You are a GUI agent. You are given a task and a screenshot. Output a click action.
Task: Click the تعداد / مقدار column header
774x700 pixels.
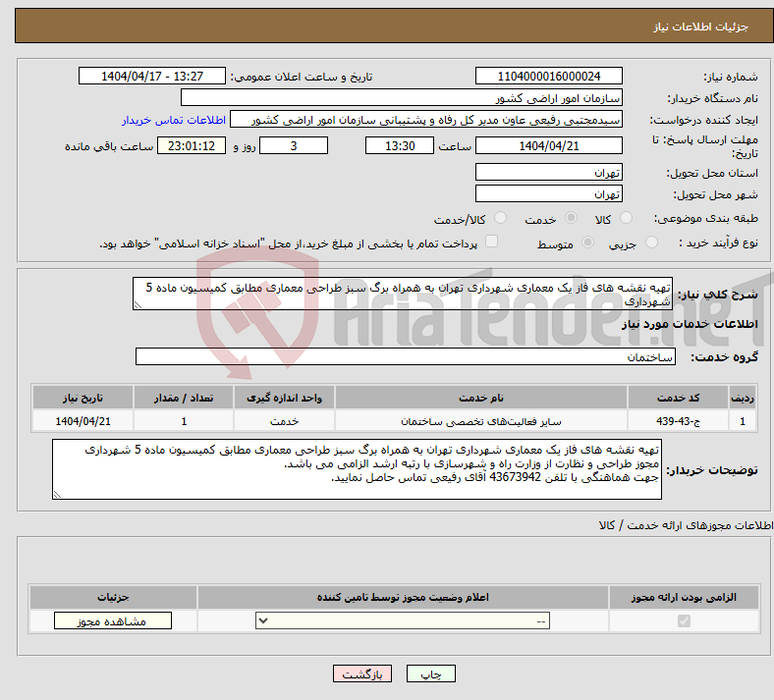[x=184, y=398]
